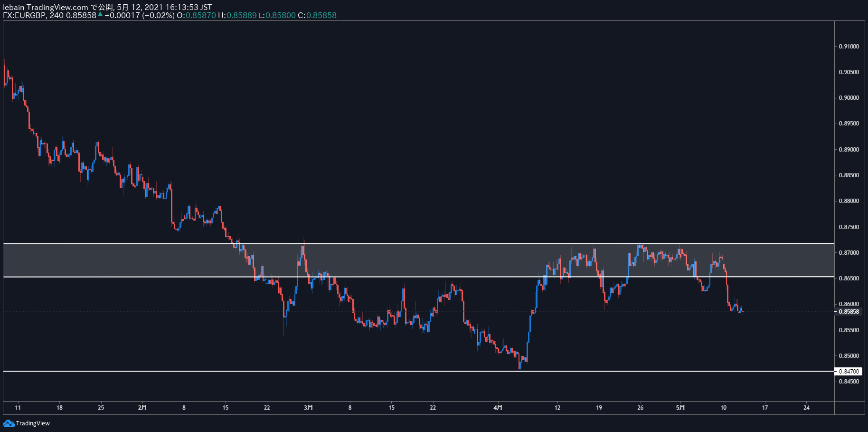The height and width of the screenshot is (432, 868).
Task: Click the 0.86500 price axis label
Action: coord(849,278)
